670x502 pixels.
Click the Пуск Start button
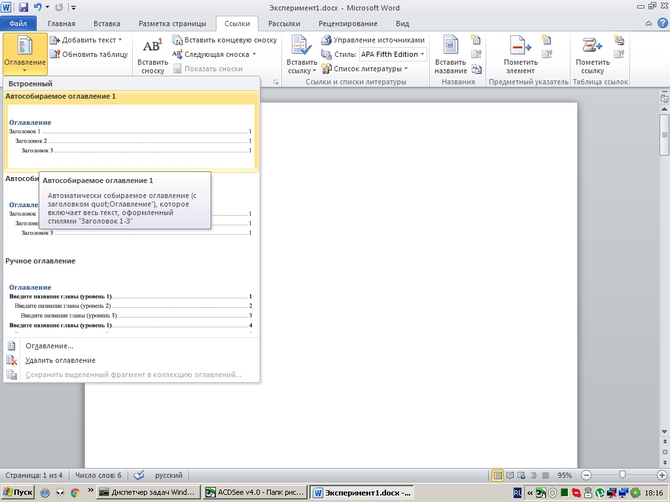18,493
